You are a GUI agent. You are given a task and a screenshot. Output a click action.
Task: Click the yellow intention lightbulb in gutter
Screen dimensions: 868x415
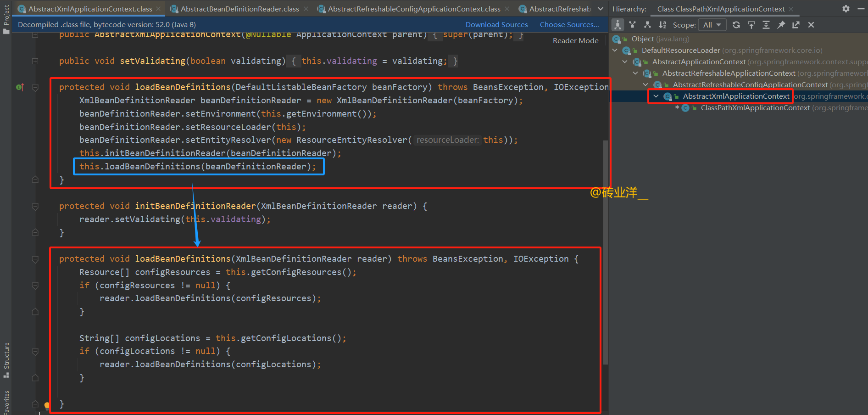[47, 405]
